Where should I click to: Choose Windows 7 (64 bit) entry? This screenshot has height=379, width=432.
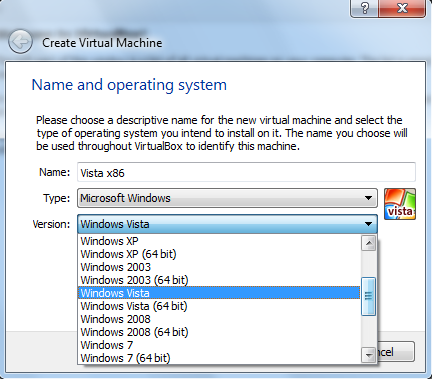tap(219, 358)
